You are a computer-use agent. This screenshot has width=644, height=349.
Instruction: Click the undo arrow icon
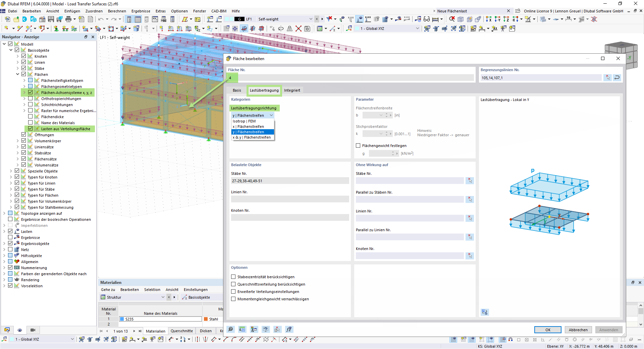point(101,19)
